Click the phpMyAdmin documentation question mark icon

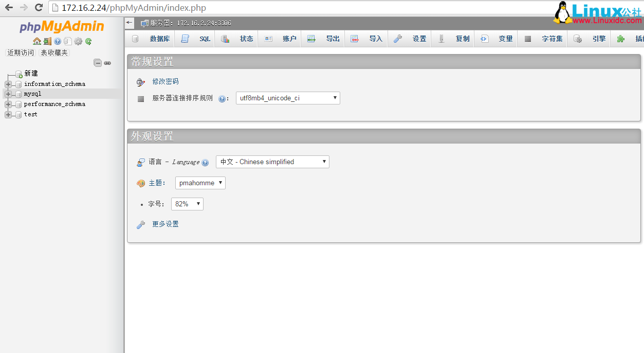[58, 41]
